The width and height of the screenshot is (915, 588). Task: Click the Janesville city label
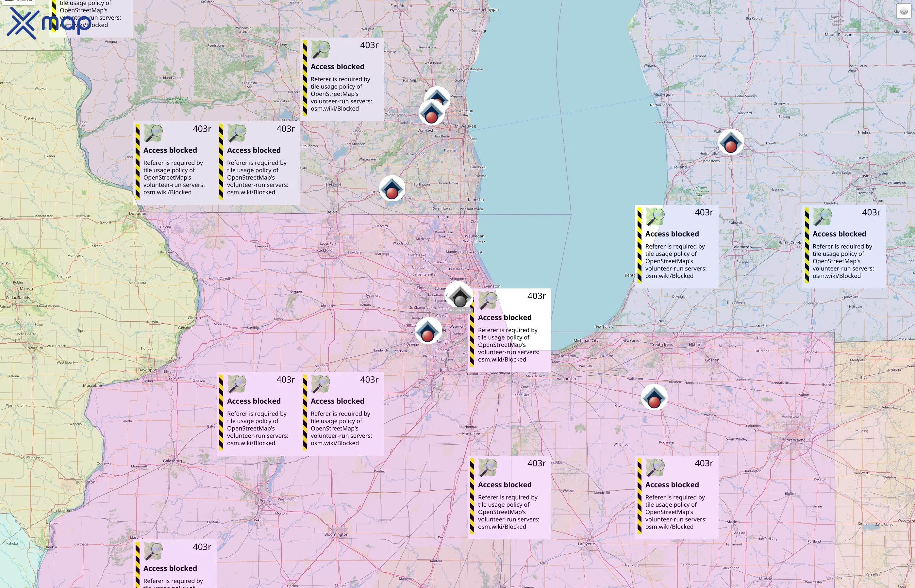coord(333,185)
